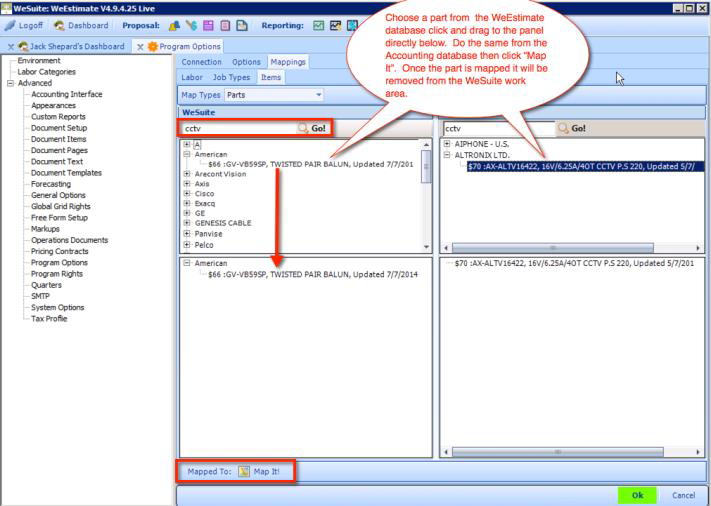Expand the AIPHONE - U.S. node
Image resolution: width=711 pixels, height=506 pixels.
pyautogui.click(x=447, y=144)
